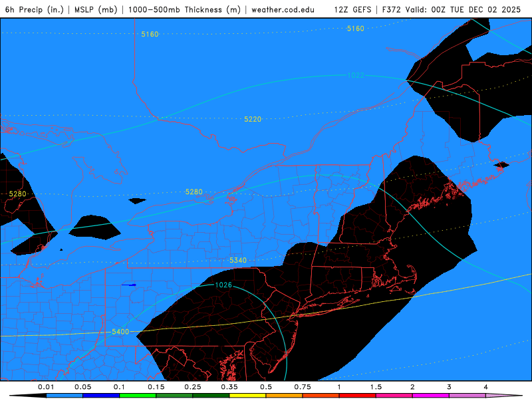This screenshot has width=532, height=399.
Task: Select the dark orange 0.75–1 legend swatch
Action: click(321, 396)
